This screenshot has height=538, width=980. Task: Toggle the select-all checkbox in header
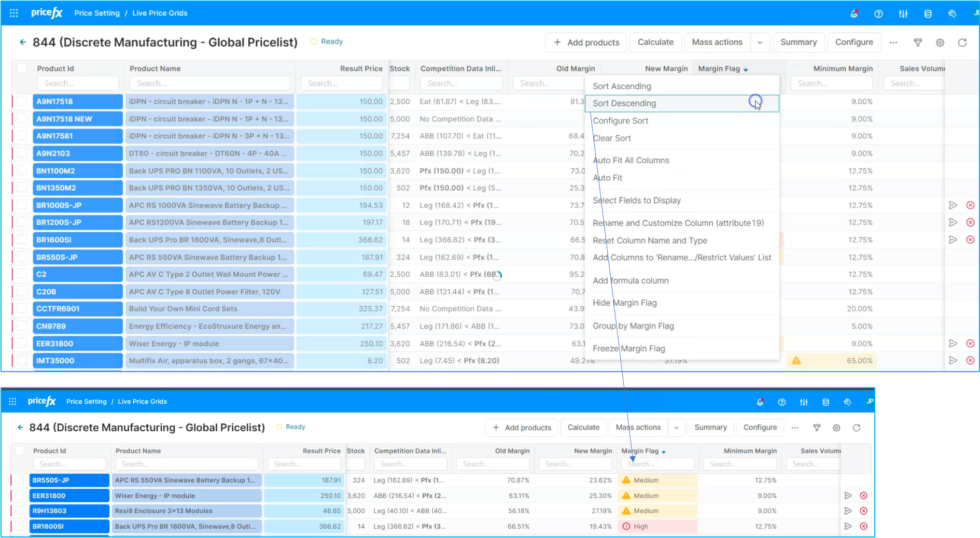pos(22,68)
